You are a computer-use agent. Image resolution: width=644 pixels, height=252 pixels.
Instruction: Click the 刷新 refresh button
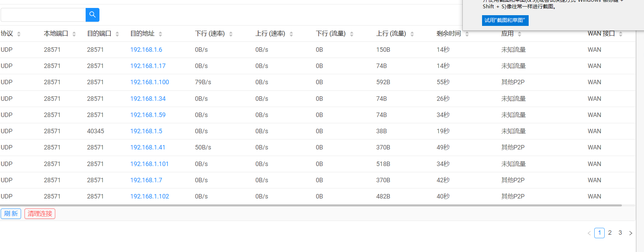(x=11, y=214)
